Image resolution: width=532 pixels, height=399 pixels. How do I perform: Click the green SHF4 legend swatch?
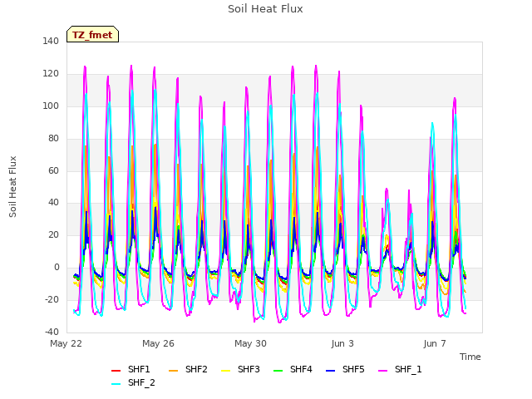[278, 371]
